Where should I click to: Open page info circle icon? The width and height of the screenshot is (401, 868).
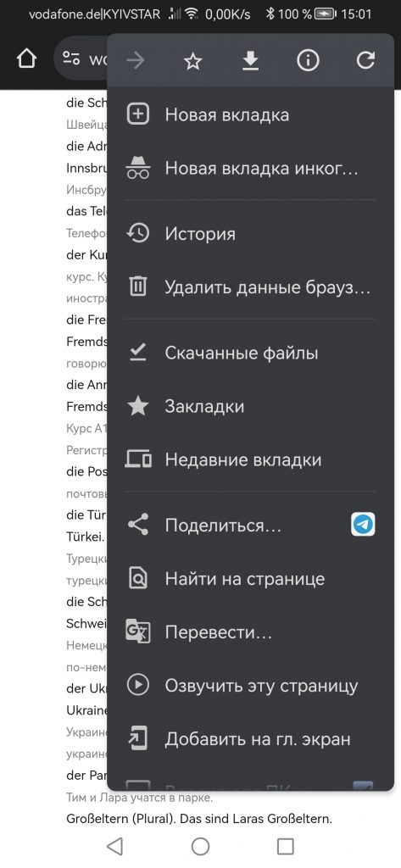(308, 60)
